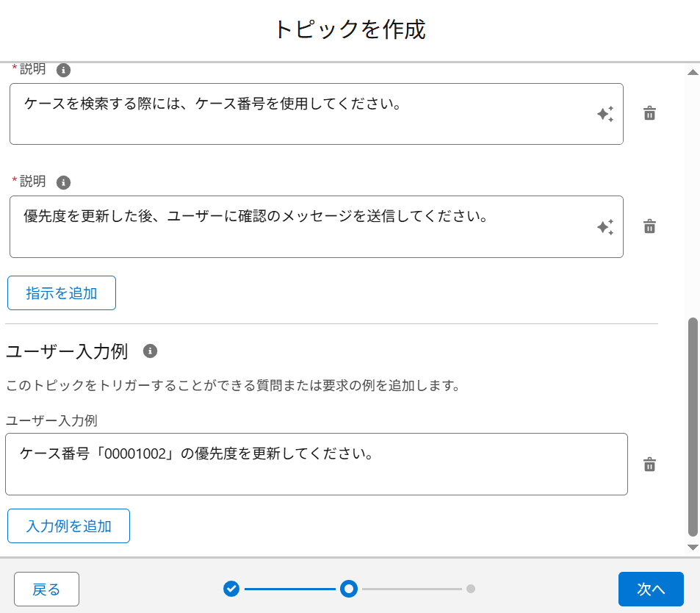
Task: Delete the case number search instruction
Action: (649, 113)
